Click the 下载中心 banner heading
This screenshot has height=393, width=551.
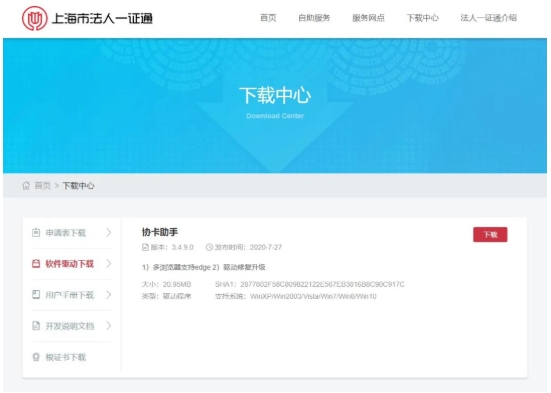(x=275, y=95)
